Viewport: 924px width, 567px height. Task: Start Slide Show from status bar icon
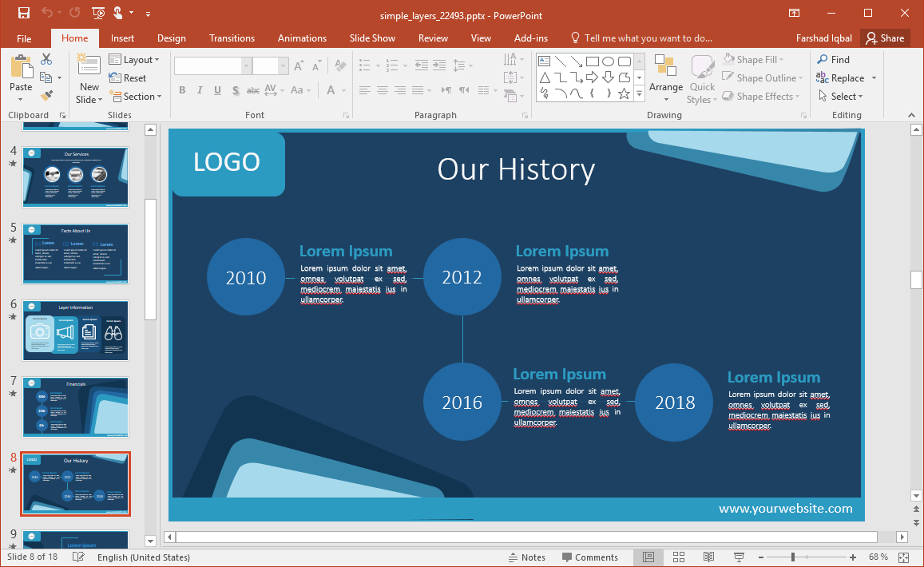click(739, 557)
